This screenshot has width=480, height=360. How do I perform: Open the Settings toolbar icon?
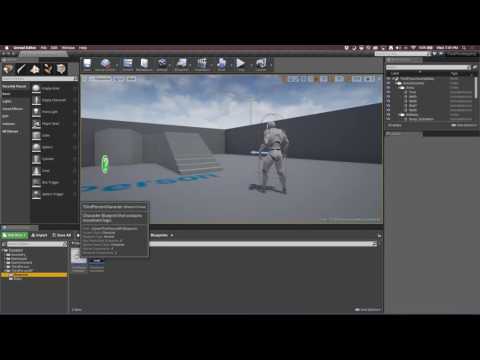[x=162, y=64]
